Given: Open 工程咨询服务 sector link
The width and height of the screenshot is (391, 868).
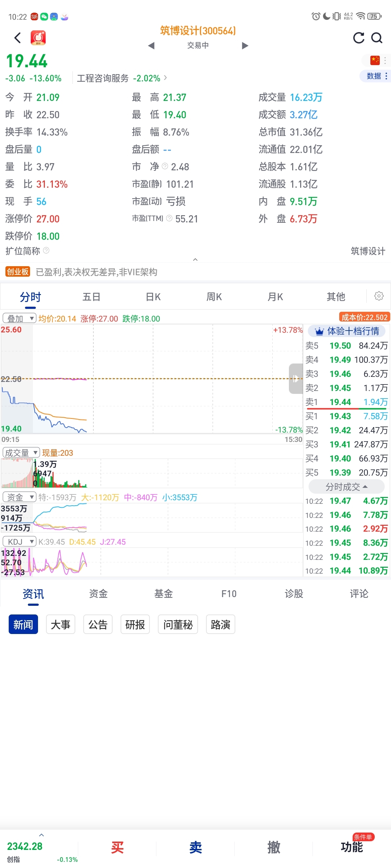Looking at the screenshot, I should pyautogui.click(x=122, y=78).
